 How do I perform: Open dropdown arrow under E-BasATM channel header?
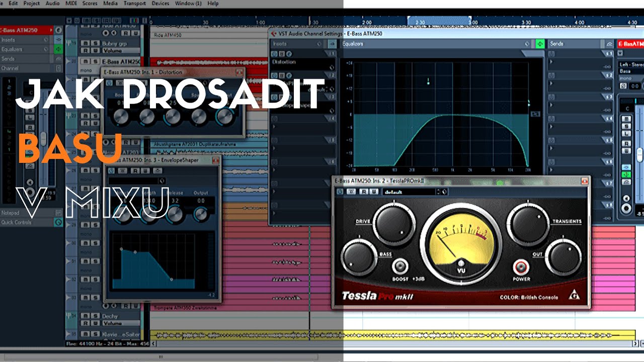[x=620, y=53]
